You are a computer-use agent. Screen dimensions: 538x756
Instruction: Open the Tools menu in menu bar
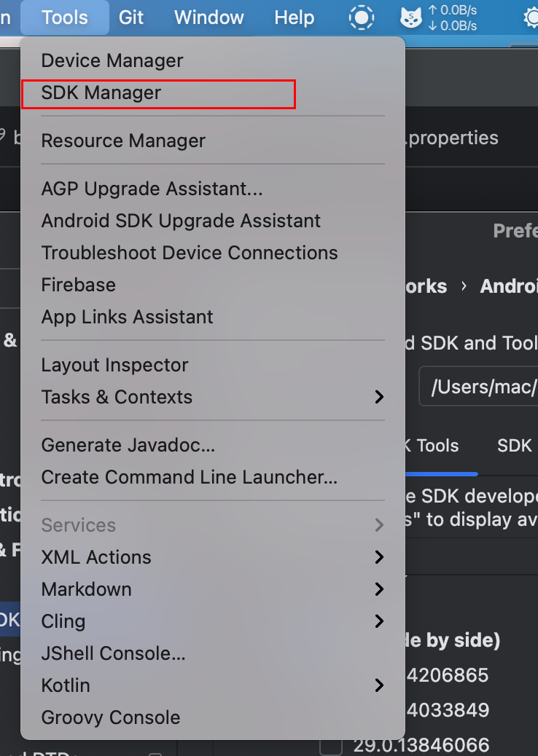pyautogui.click(x=65, y=17)
